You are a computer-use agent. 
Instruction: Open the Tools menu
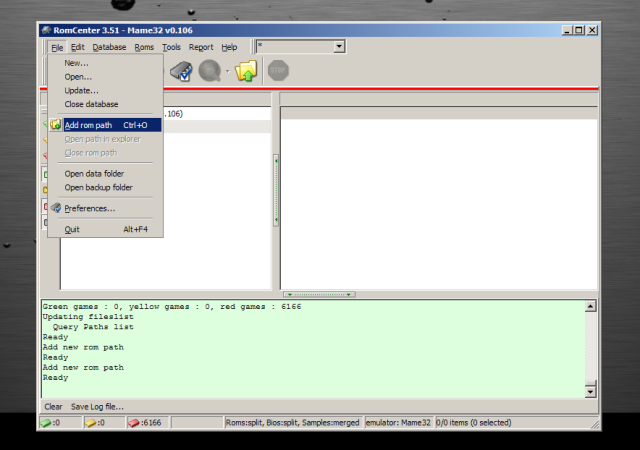click(x=171, y=47)
